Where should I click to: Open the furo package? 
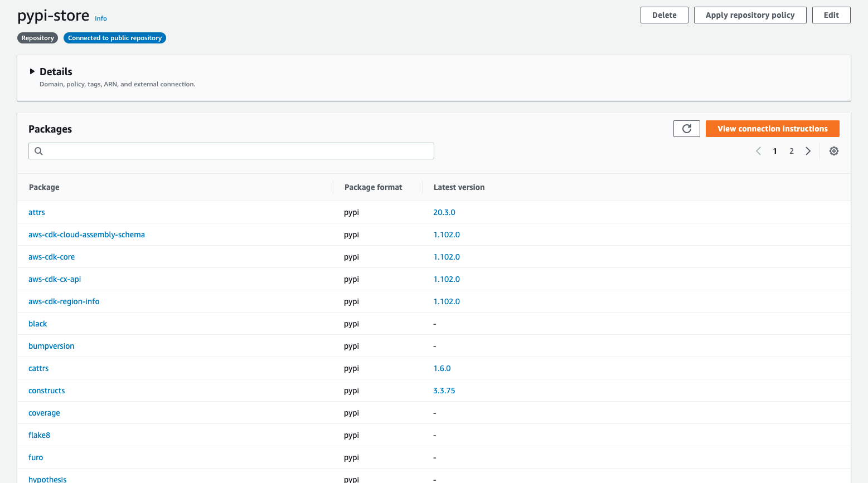[x=36, y=457]
